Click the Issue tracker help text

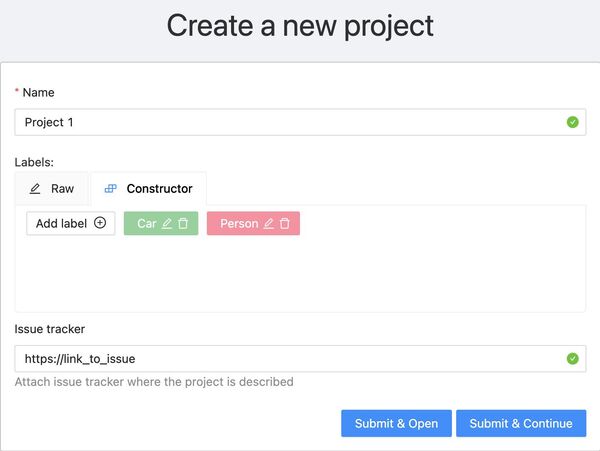click(154, 382)
